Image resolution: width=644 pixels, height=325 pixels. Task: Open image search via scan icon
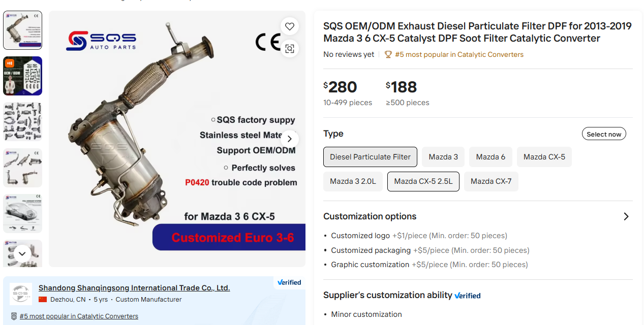289,49
